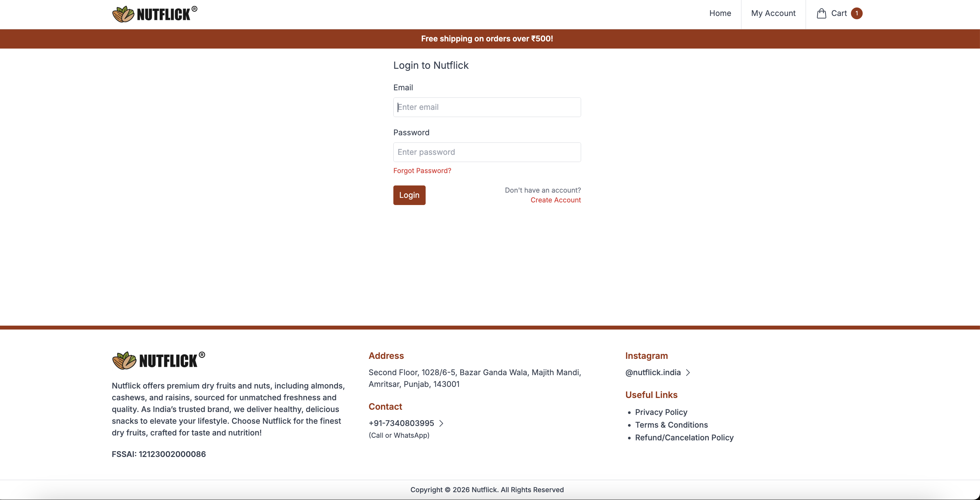Open My Account menu item

coord(773,13)
